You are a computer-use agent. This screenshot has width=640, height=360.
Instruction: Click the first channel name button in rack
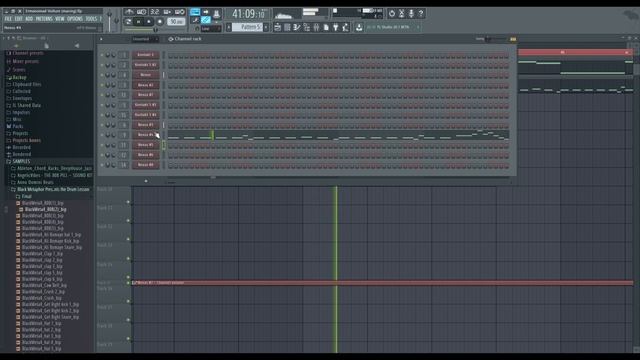(146, 55)
